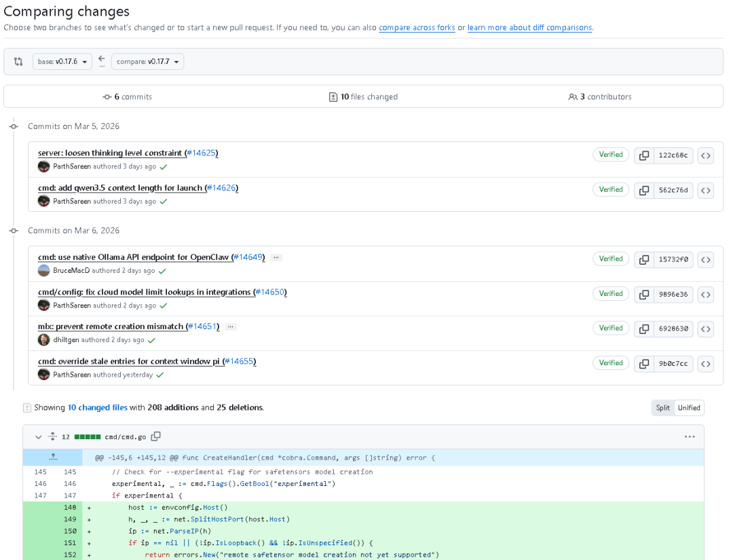This screenshot has height=560, width=733.
Task: Click the green check status on commit 562c76d
Action: coord(164,202)
